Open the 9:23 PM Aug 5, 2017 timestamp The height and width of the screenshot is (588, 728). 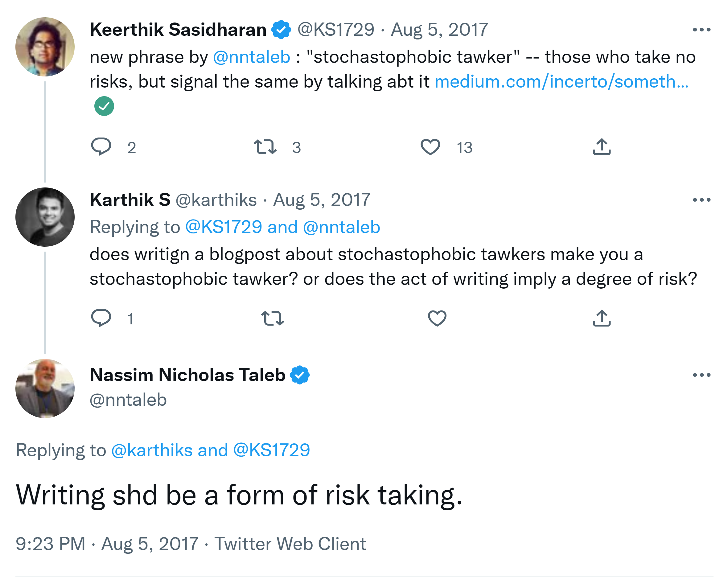(107, 544)
